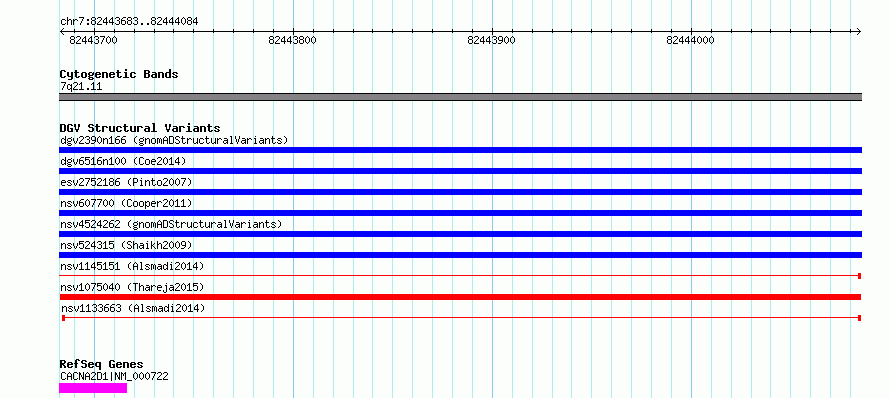Click the blue bar for dgv2390n166

tap(460, 150)
